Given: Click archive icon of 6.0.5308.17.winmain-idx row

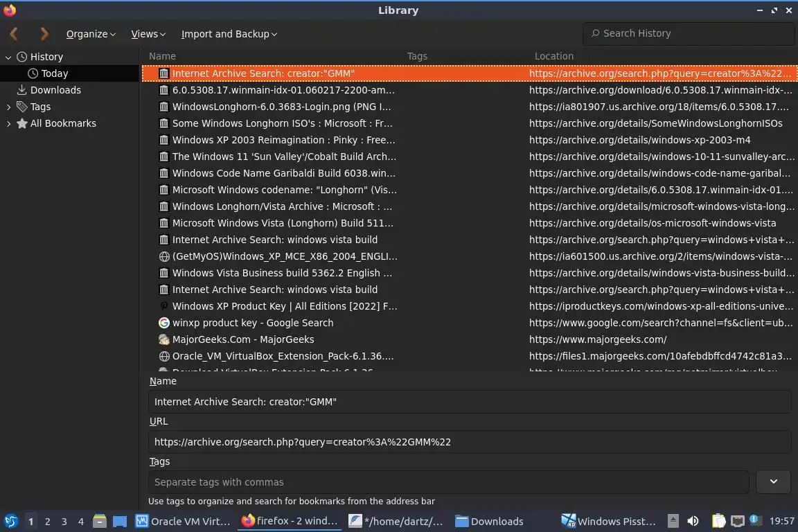Looking at the screenshot, I should pos(164,90).
